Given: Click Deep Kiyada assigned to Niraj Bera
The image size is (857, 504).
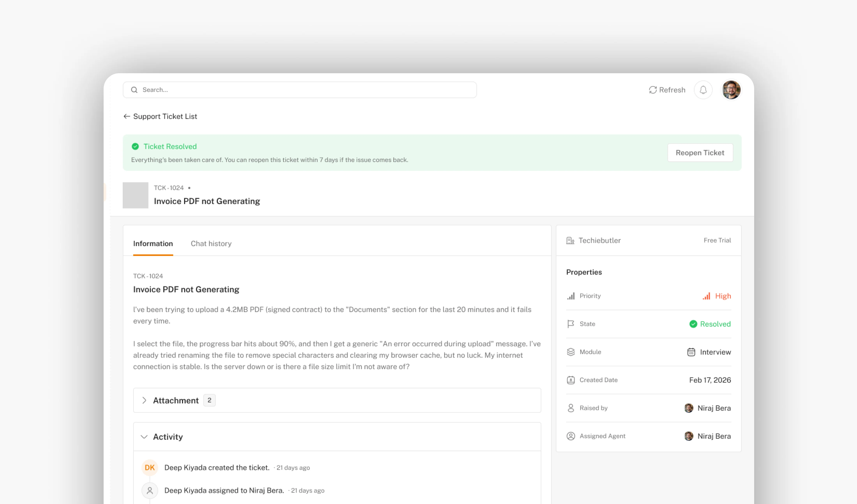Looking at the screenshot, I should (224, 490).
